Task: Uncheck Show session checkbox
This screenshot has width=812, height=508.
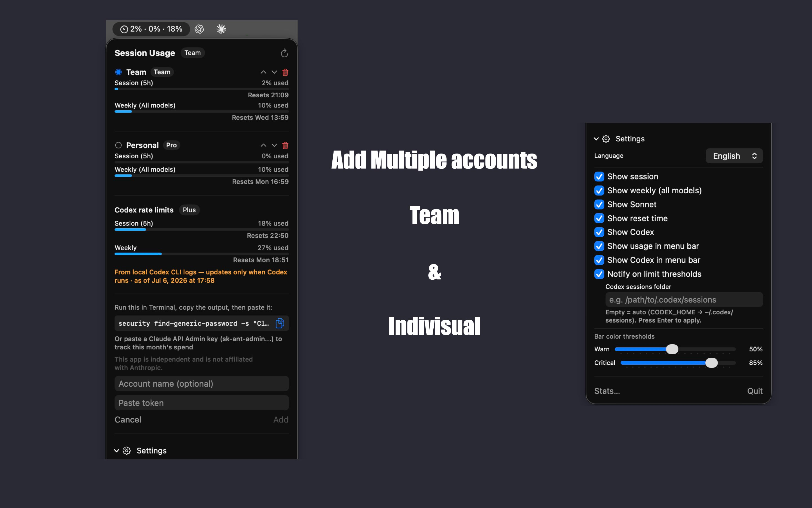Action: (599, 176)
